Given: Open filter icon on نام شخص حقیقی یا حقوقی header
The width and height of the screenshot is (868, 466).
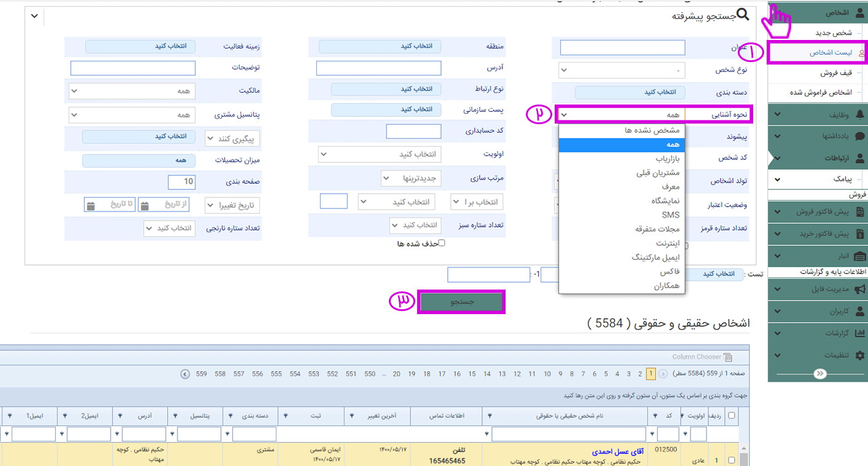Looking at the screenshot, I should [490, 416].
